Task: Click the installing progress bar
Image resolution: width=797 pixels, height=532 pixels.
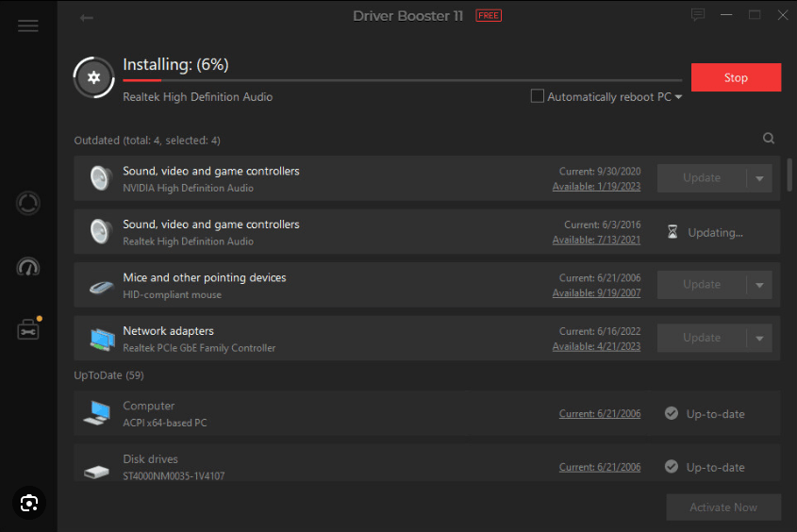Action: pos(402,80)
